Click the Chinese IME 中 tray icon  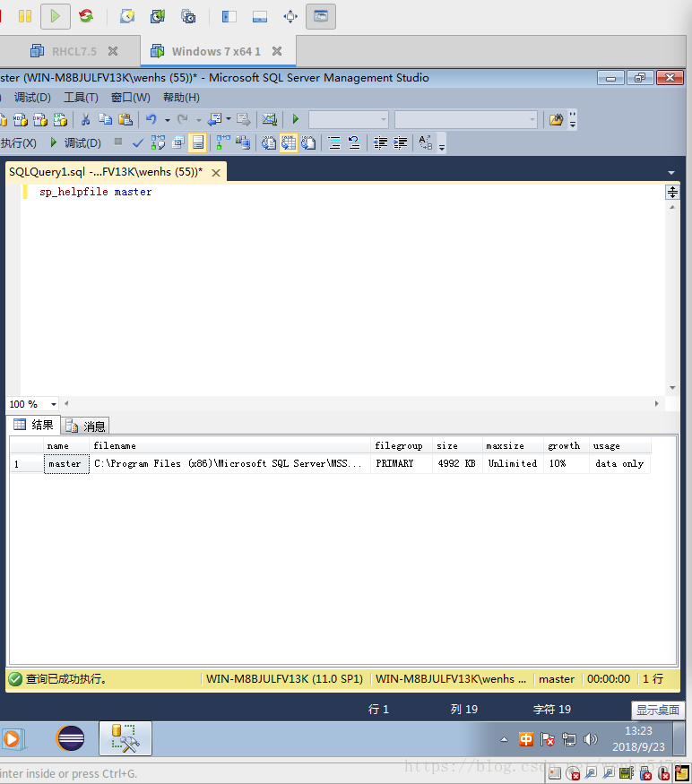click(x=526, y=739)
